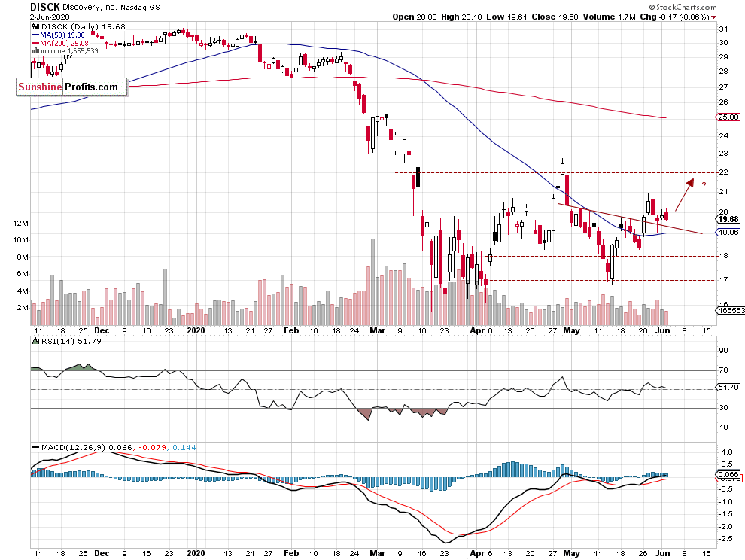Click the '70' RSI axis label

pyautogui.click(x=724, y=370)
